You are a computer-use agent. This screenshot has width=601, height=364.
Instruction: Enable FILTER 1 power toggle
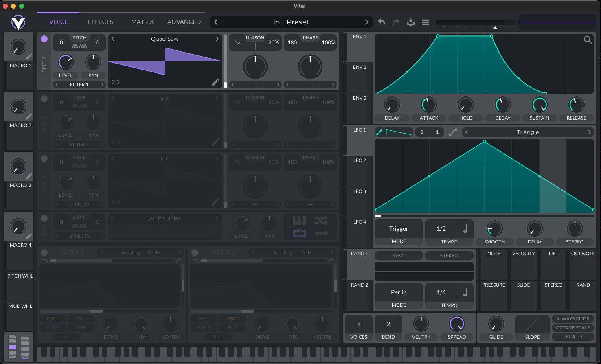click(x=44, y=252)
